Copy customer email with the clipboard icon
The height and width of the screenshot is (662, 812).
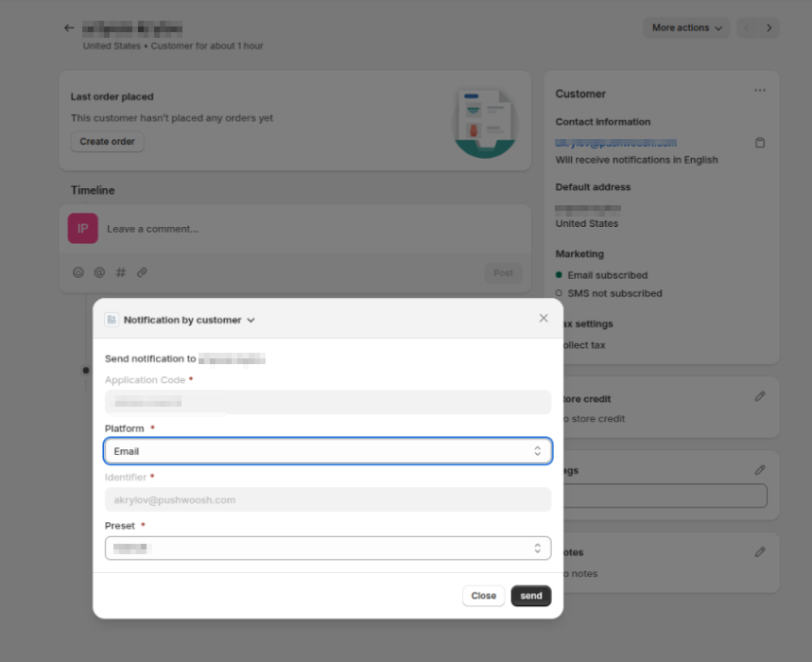coord(760,143)
